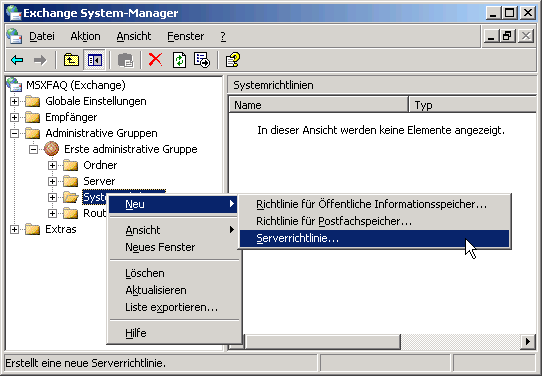Choose Liste exportieren... in context menu
This screenshot has width=542, height=376.
pyautogui.click(x=174, y=307)
